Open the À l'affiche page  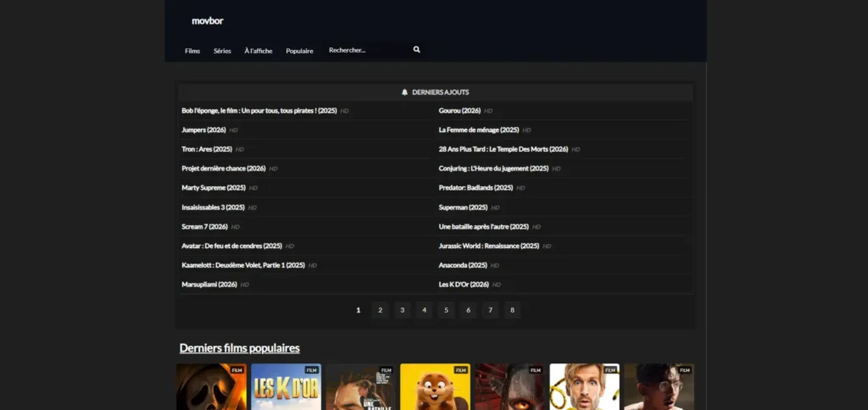(259, 51)
